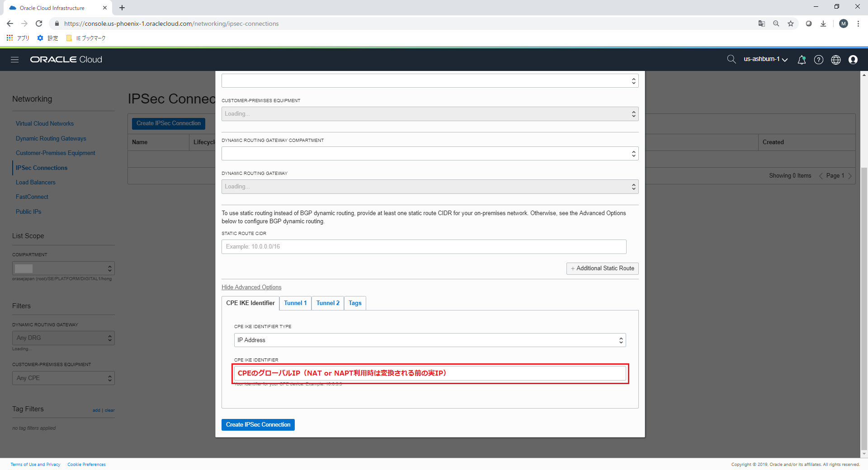
Task: Open the CPE IKE Identifier Type dropdown
Action: [430, 340]
